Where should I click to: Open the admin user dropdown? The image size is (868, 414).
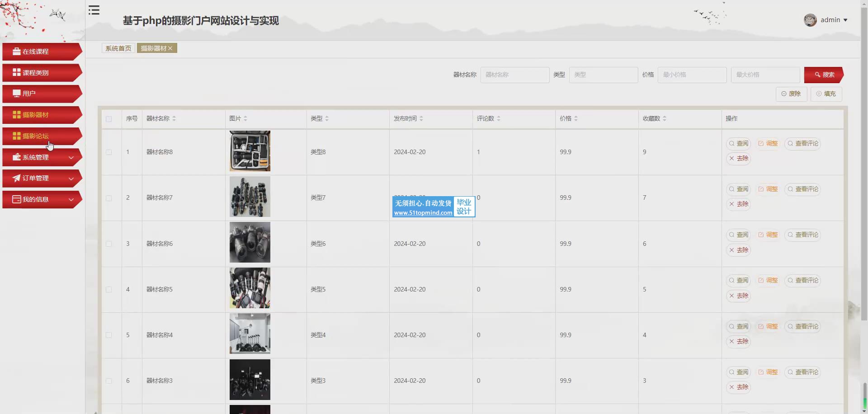coord(834,20)
